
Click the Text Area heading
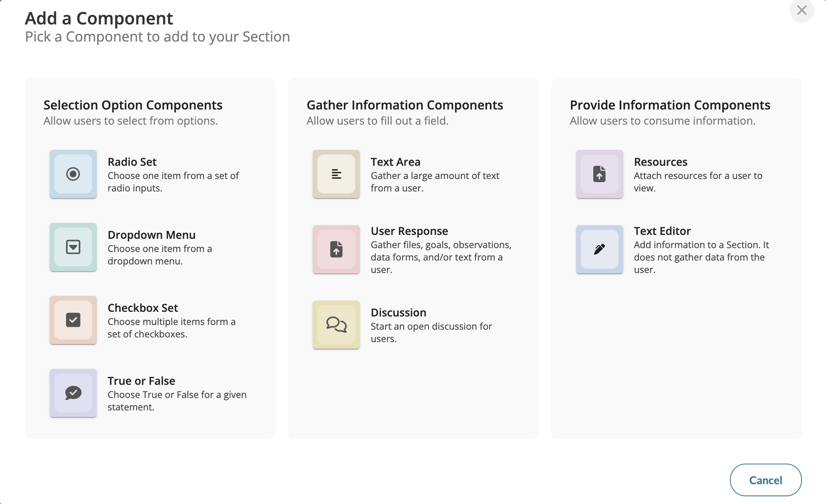coord(396,162)
